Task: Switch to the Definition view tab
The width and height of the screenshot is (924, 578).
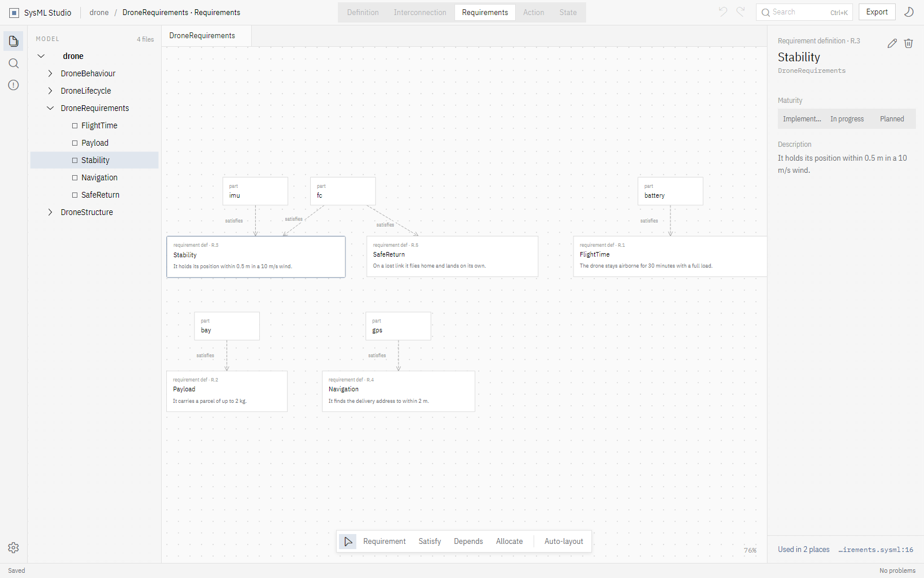Action: [363, 12]
